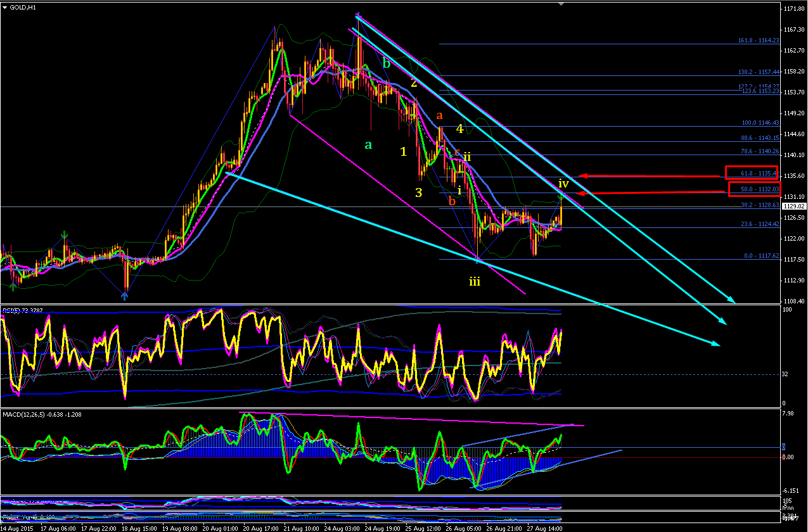Click the GOLD,H1 chart title text
The height and width of the screenshot is (532, 808).
pos(22,6)
